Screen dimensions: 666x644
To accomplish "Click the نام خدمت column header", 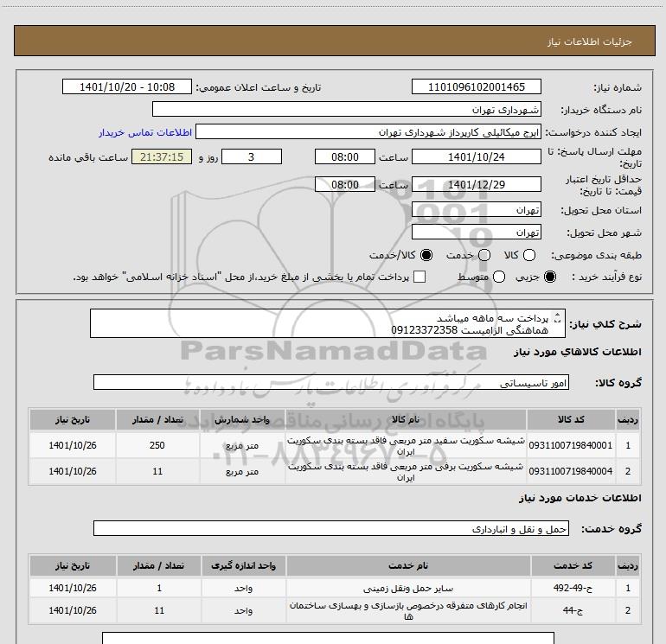I will 408,565.
